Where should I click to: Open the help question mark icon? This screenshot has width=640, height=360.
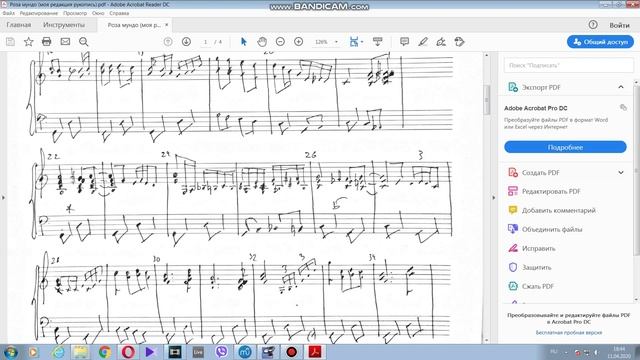593,24
